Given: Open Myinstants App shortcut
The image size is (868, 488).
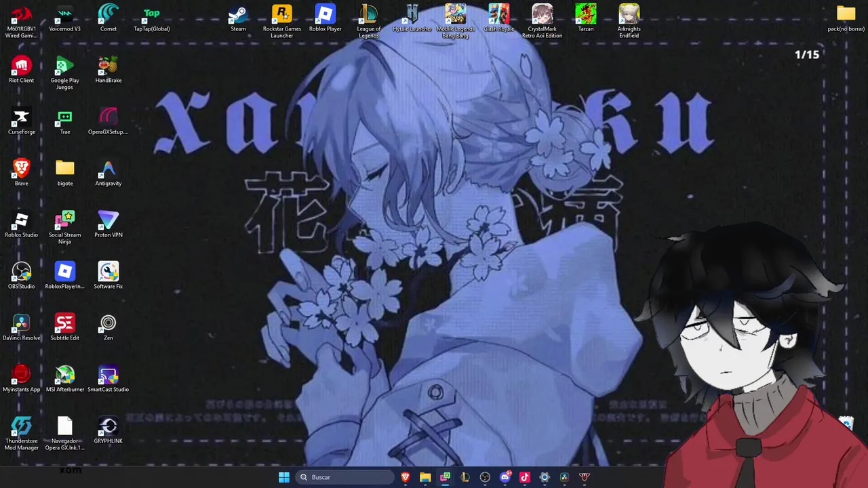Looking at the screenshot, I should point(22,378).
